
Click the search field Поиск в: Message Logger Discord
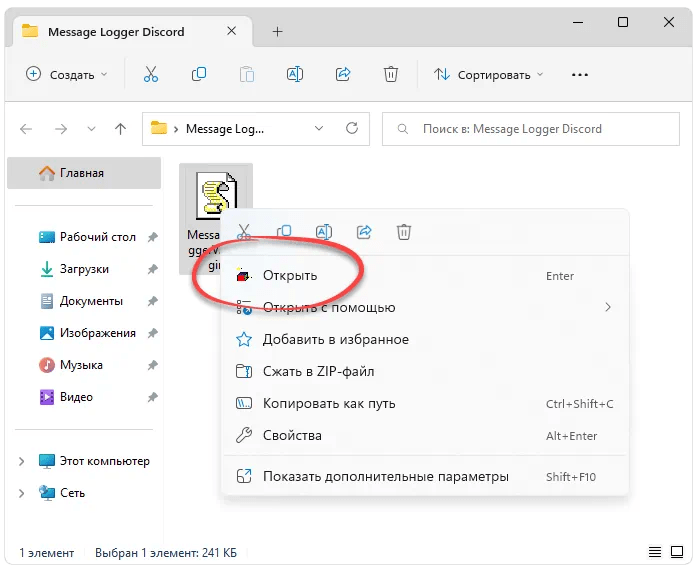531,129
